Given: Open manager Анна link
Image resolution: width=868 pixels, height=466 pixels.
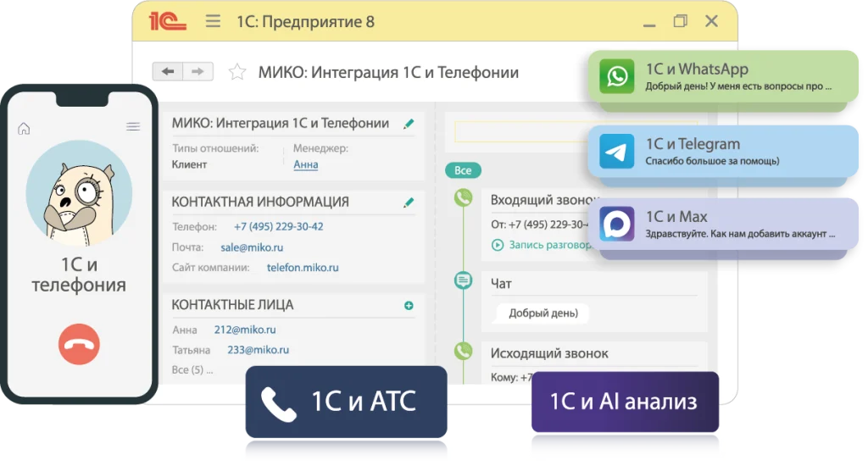Looking at the screenshot, I should tap(305, 164).
